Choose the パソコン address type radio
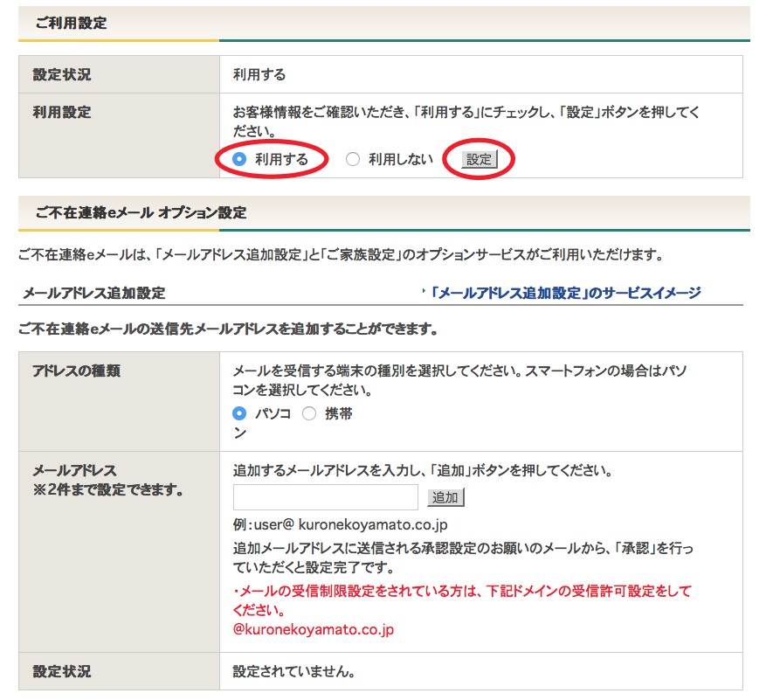Image resolution: width=773 pixels, height=700 pixels. (240, 414)
